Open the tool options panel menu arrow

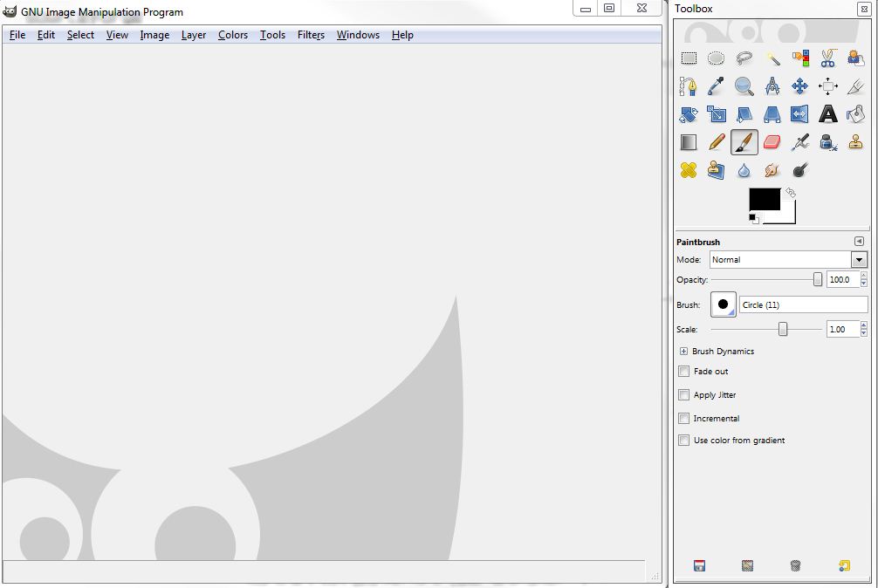point(859,242)
